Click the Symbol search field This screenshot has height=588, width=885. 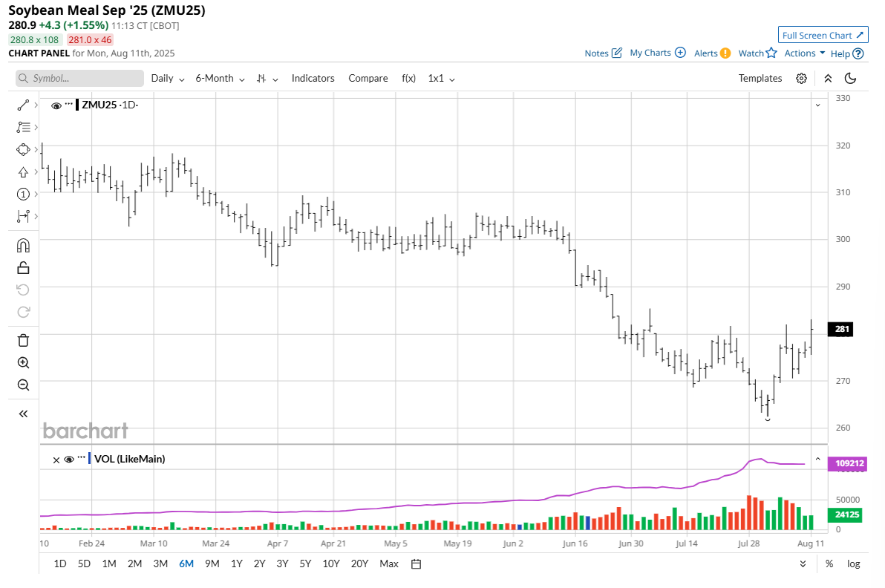click(x=79, y=79)
